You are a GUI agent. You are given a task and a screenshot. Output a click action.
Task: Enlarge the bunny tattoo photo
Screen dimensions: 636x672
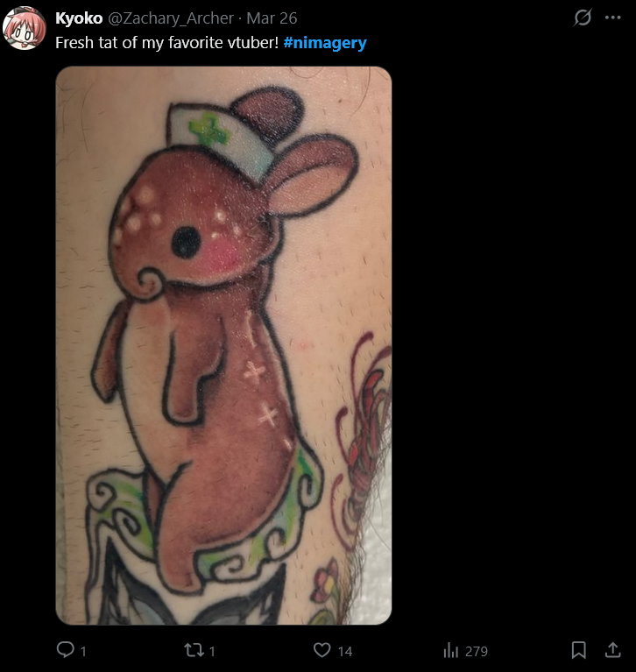(223, 345)
